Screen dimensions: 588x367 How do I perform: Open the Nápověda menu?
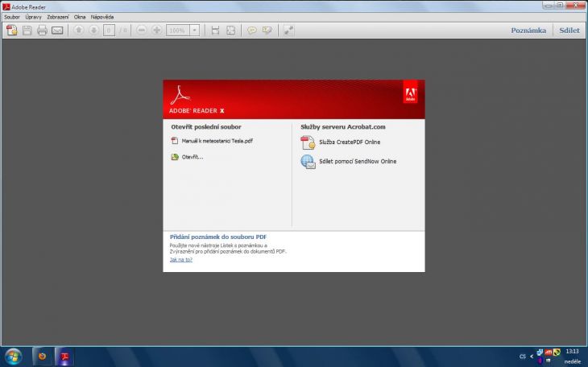pos(102,17)
